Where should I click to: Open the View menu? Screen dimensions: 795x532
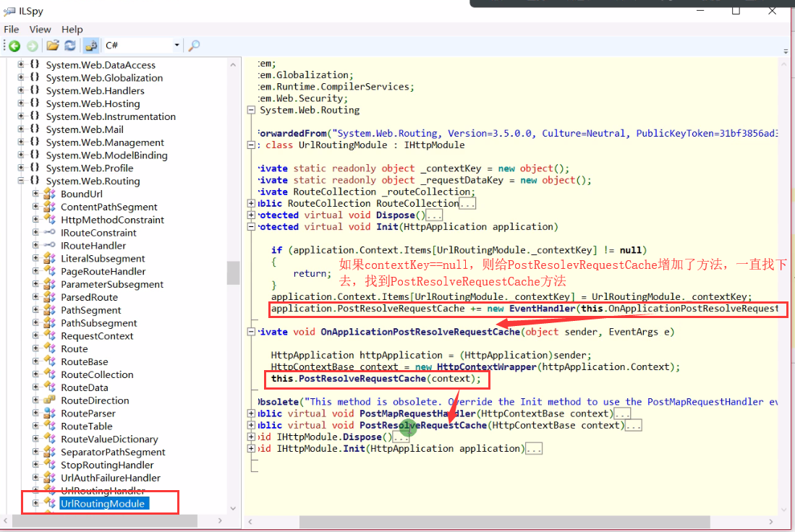(40, 30)
